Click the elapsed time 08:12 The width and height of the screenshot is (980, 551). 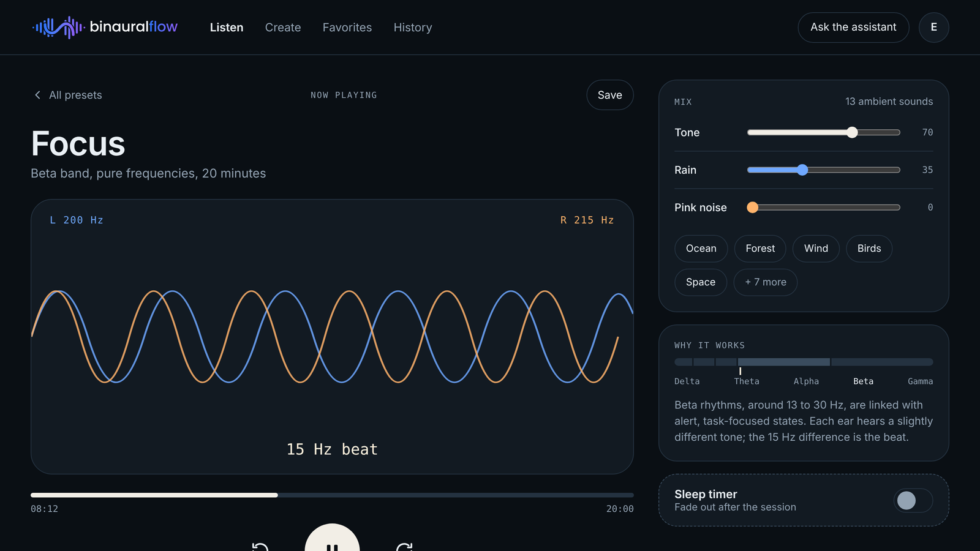point(45,509)
